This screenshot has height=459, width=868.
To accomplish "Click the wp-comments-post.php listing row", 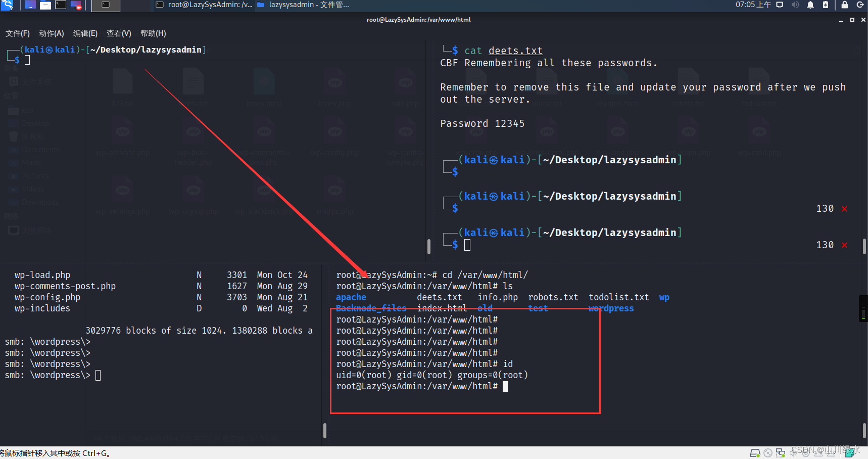I will [x=161, y=286].
